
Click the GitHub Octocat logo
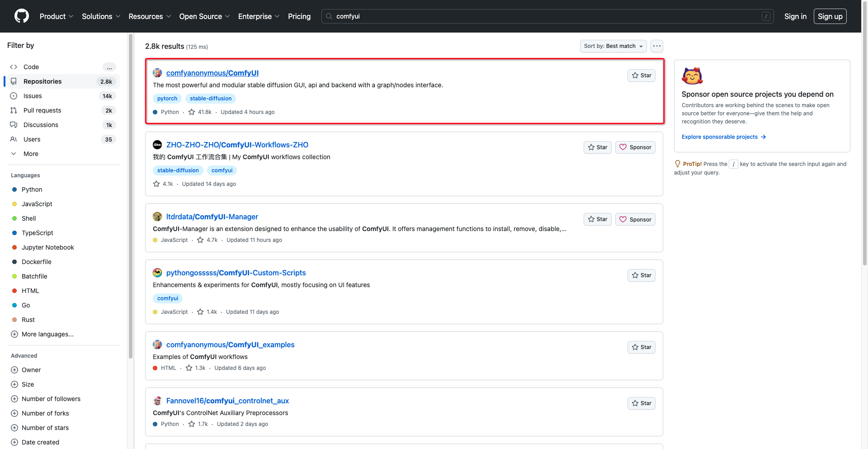(x=22, y=16)
